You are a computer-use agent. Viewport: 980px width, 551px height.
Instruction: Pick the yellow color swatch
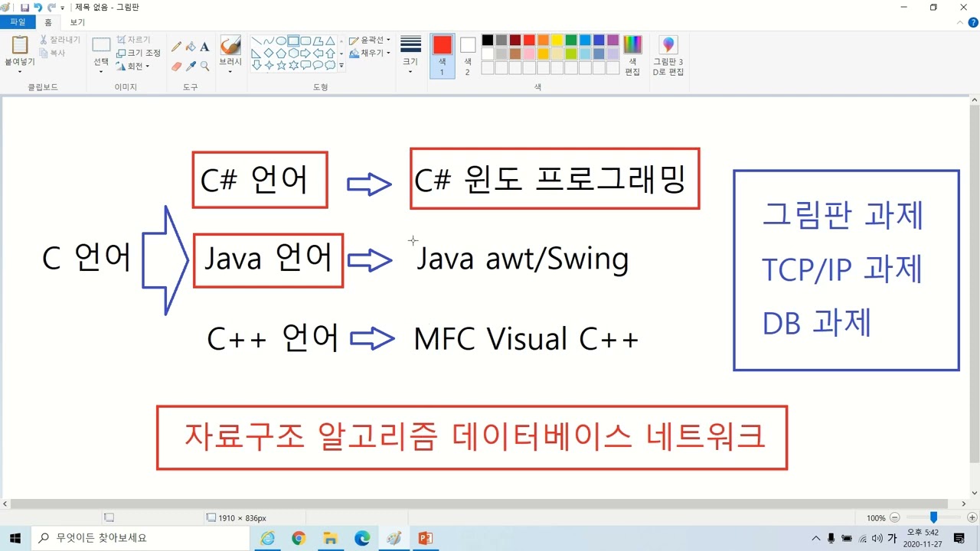point(557,40)
